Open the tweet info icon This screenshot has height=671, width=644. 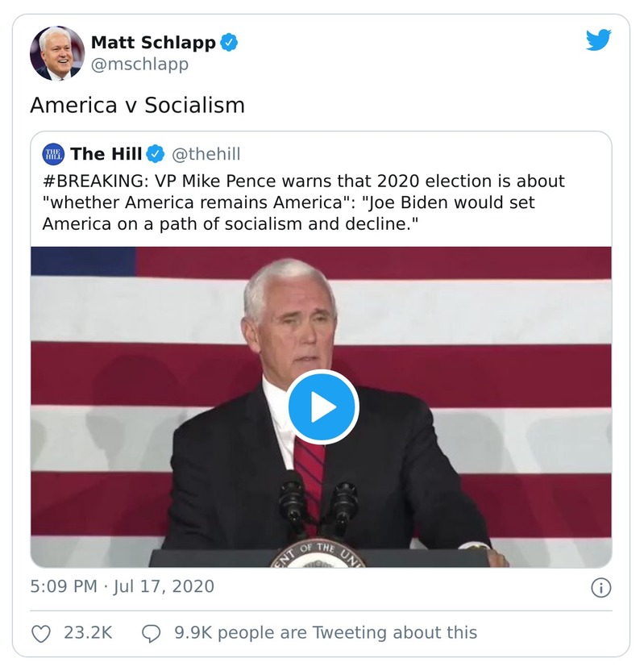(x=600, y=587)
